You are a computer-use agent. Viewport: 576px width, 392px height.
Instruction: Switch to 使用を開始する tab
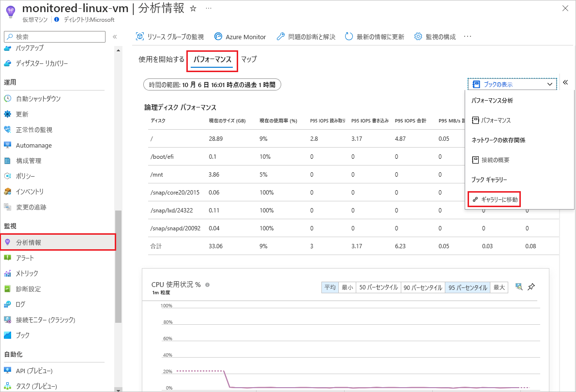point(161,59)
